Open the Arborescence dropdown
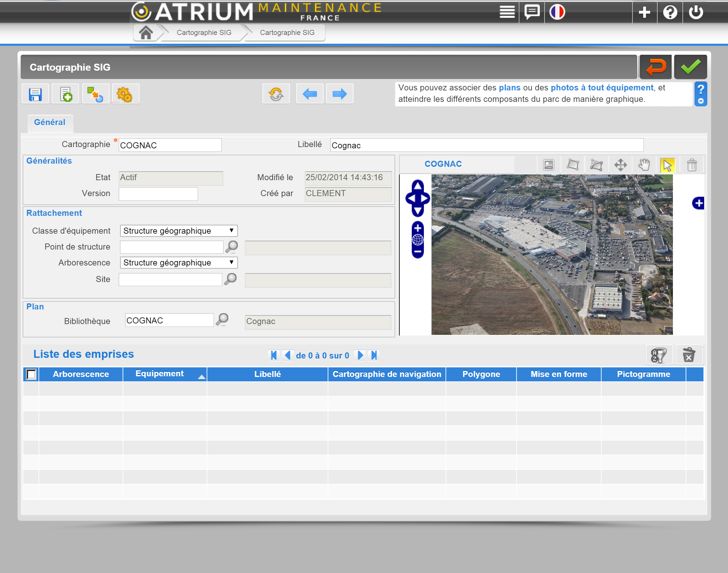Viewport: 728px width, 573px height. (x=179, y=263)
